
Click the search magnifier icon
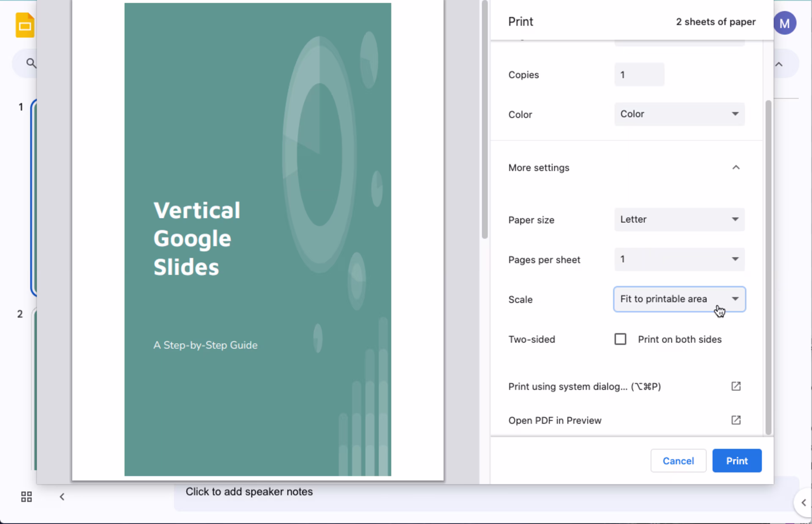click(31, 63)
